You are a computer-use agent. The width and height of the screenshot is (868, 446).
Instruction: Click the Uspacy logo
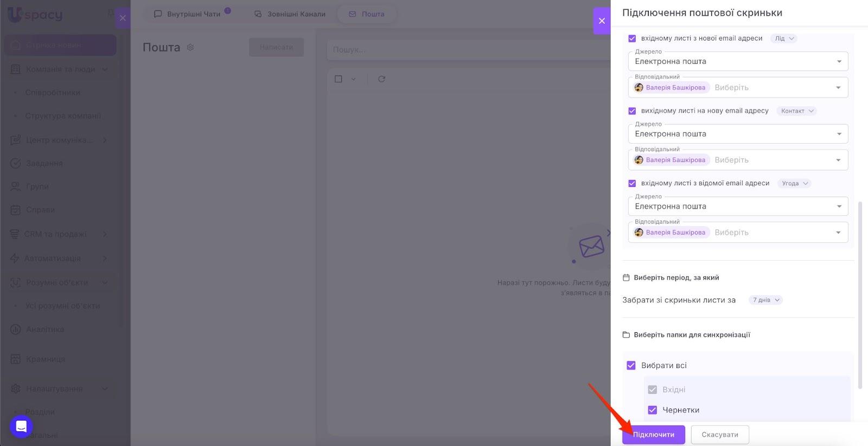pos(35,15)
